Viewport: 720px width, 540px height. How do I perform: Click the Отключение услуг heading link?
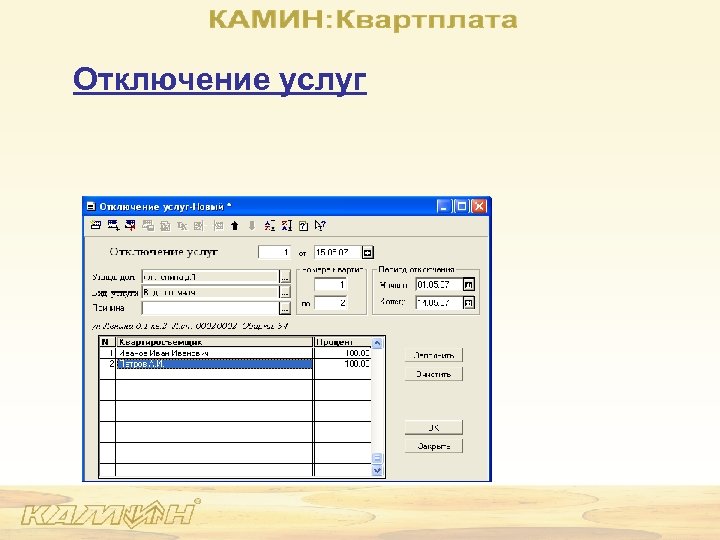[x=219, y=80]
